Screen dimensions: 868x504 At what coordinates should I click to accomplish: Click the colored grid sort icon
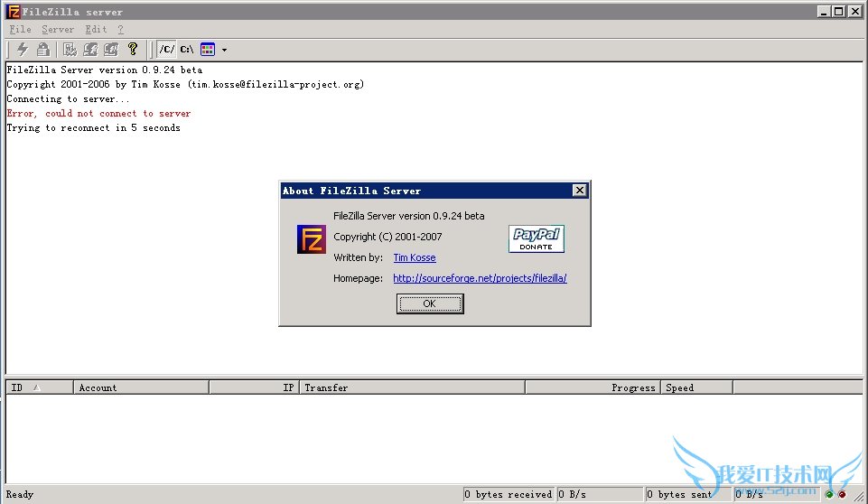[x=208, y=50]
